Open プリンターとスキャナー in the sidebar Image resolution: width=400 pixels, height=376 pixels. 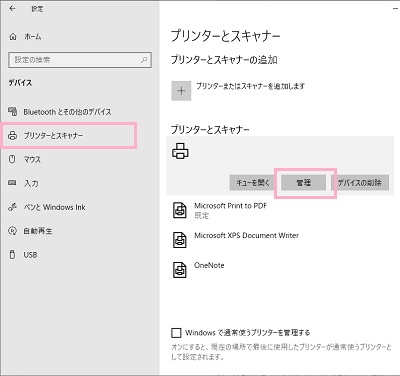(53, 135)
